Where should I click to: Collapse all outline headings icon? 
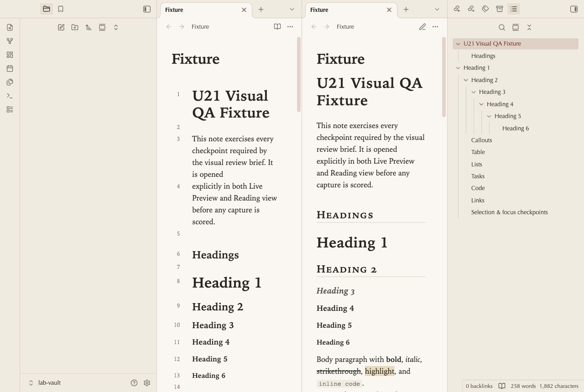[x=529, y=27]
